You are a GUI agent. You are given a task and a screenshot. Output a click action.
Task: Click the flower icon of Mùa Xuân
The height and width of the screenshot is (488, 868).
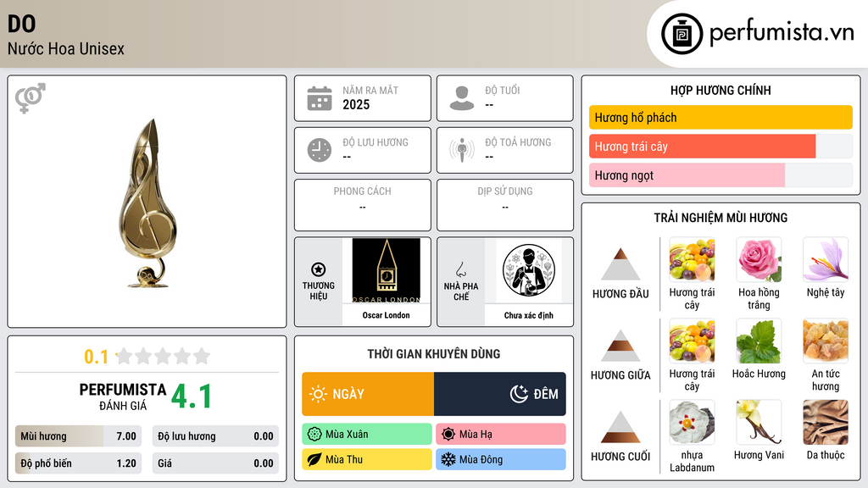pyautogui.click(x=314, y=435)
